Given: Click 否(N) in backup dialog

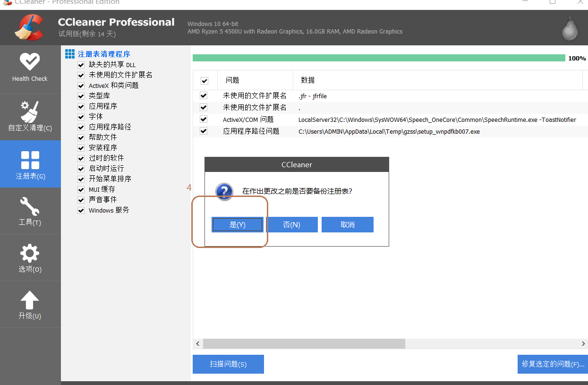Looking at the screenshot, I should click(292, 225).
